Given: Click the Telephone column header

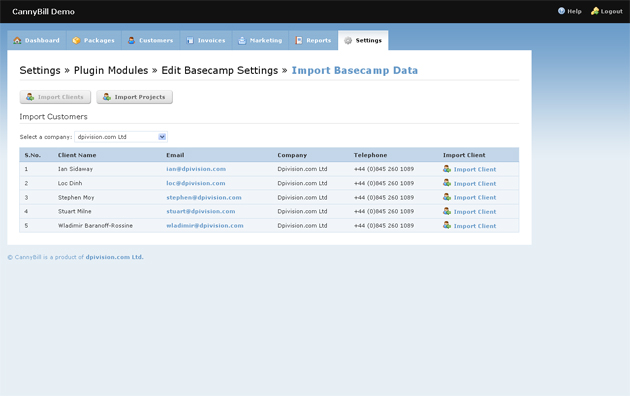Looking at the screenshot, I should click(370, 155).
